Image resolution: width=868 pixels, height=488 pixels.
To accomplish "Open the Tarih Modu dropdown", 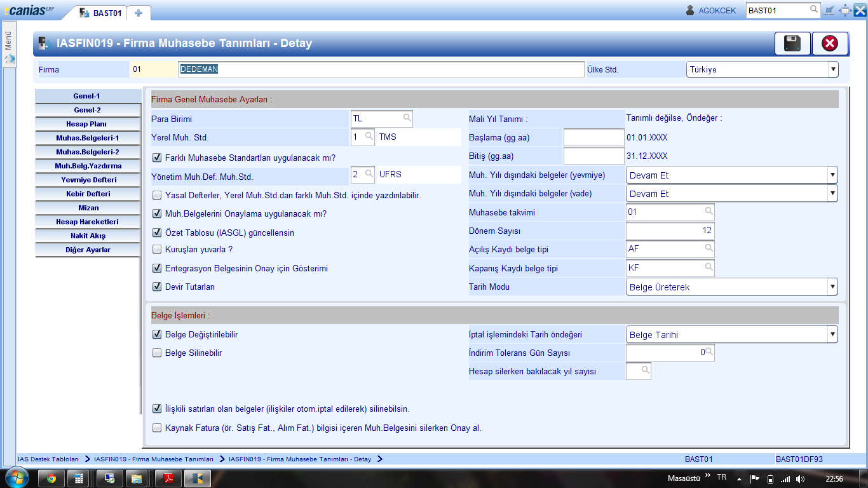I will coord(731,287).
